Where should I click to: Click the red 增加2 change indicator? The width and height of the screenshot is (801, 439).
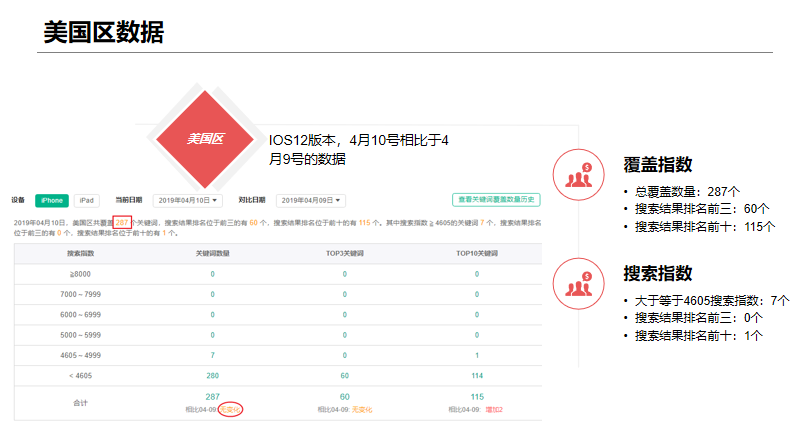tap(493, 410)
